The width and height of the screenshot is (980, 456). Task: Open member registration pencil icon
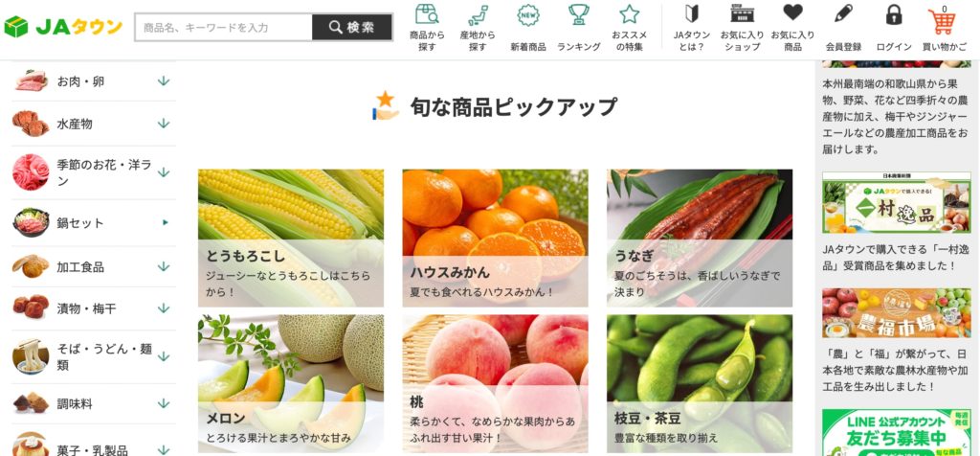843,13
